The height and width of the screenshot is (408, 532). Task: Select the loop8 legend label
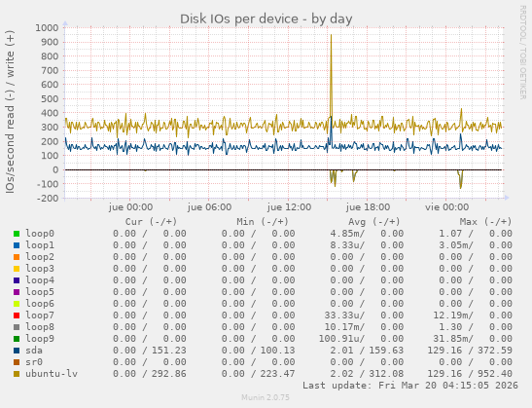point(40,327)
